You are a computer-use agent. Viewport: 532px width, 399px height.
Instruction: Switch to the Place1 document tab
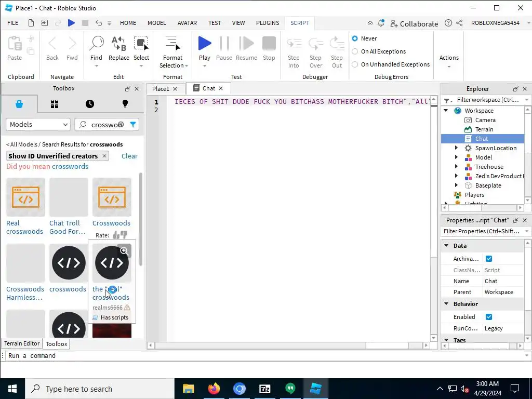161,89
